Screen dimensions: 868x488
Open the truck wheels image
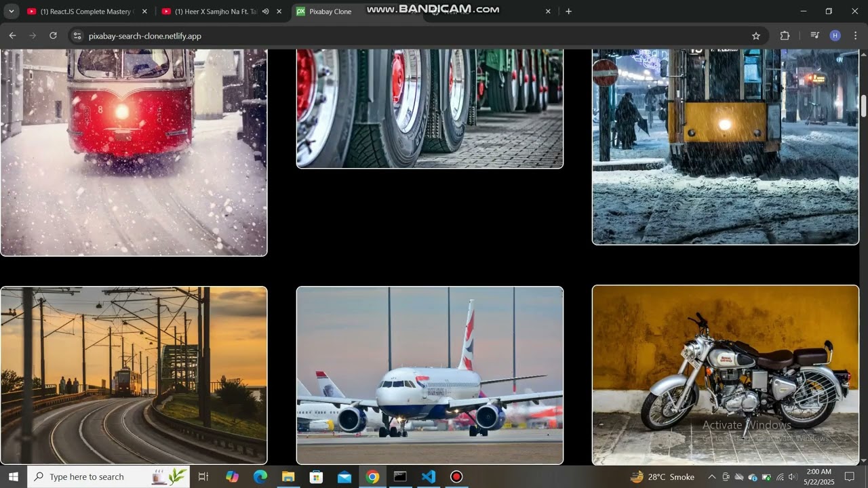point(430,108)
